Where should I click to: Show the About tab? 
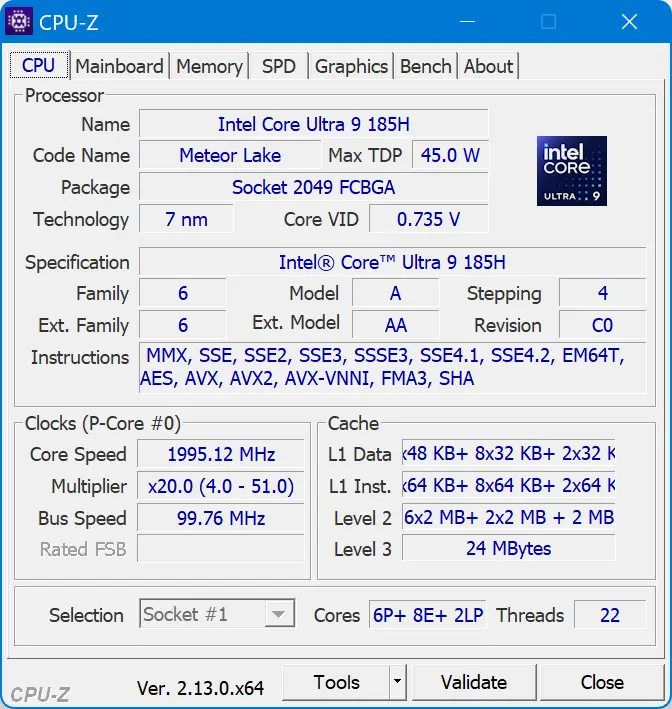[x=488, y=66]
